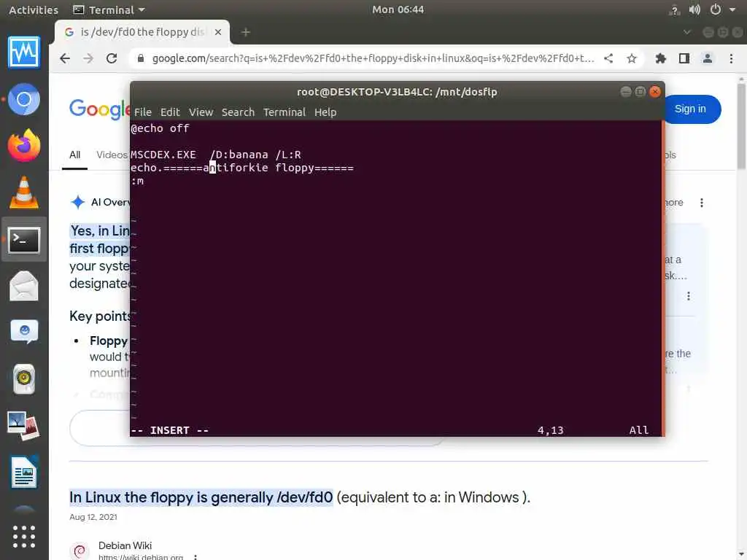This screenshot has height=560, width=747.
Task: Click the highlighted '/dev/fd0' featured snippet text
Action: (201, 497)
